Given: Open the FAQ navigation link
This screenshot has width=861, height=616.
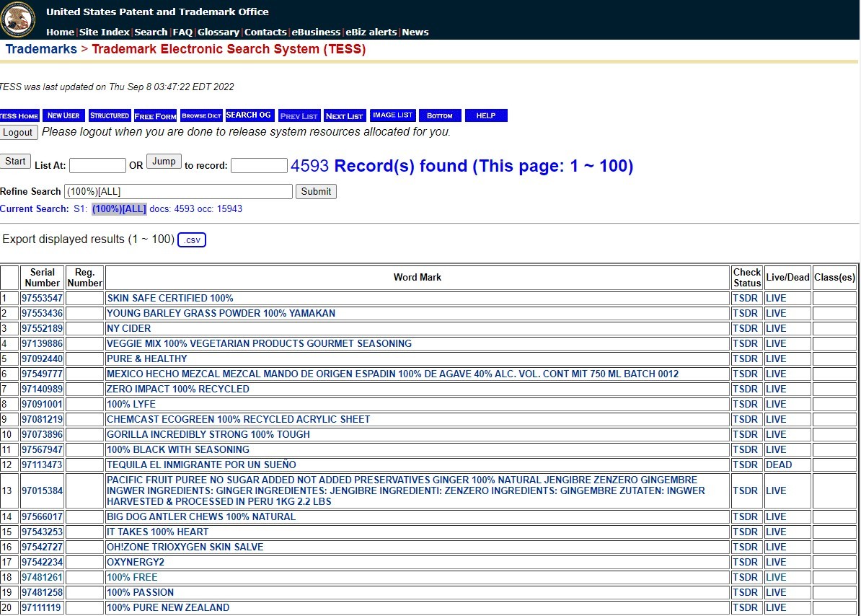Looking at the screenshot, I should 182,32.
